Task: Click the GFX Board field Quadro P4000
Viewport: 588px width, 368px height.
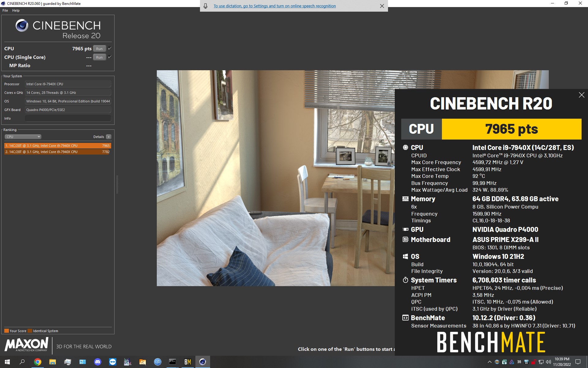Action: (68, 110)
